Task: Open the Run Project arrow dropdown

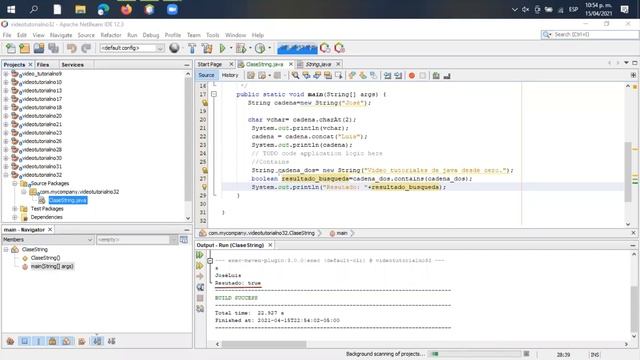Action: (x=231, y=48)
